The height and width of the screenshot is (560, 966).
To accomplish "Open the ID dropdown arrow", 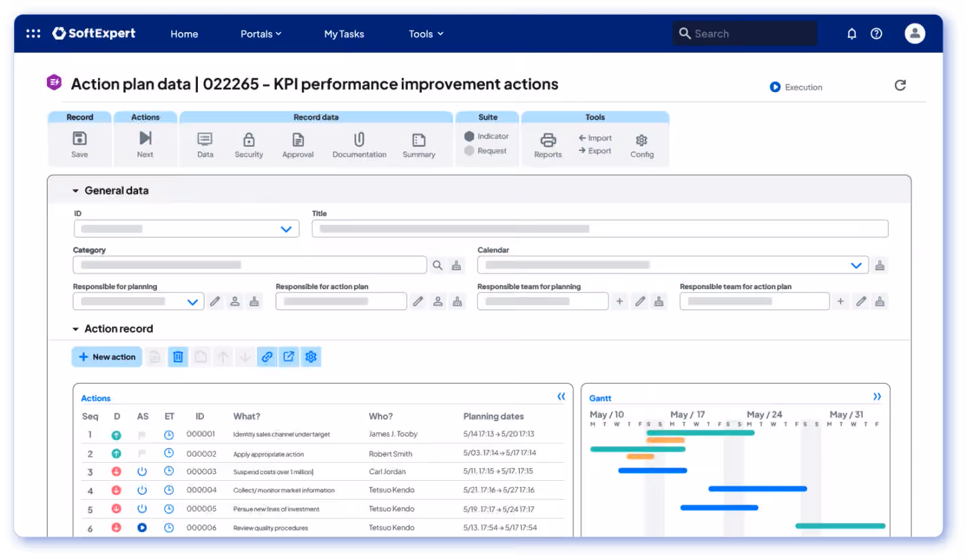I will click(286, 229).
